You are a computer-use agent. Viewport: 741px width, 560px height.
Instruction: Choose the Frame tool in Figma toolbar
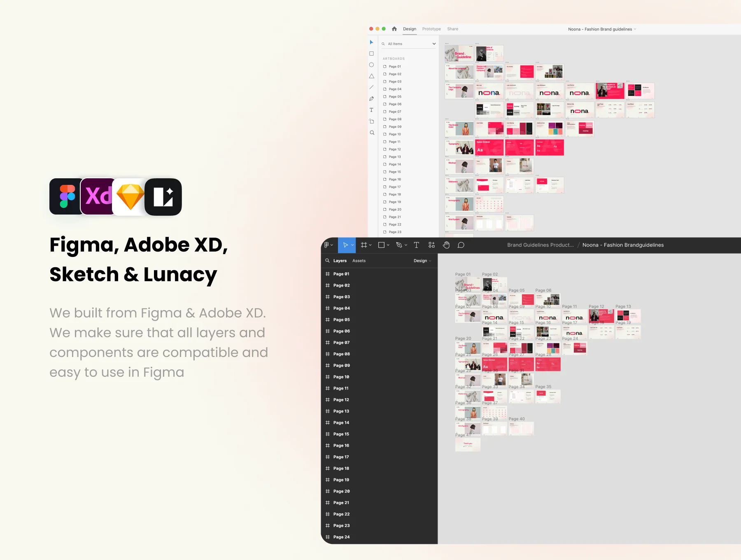pos(364,245)
